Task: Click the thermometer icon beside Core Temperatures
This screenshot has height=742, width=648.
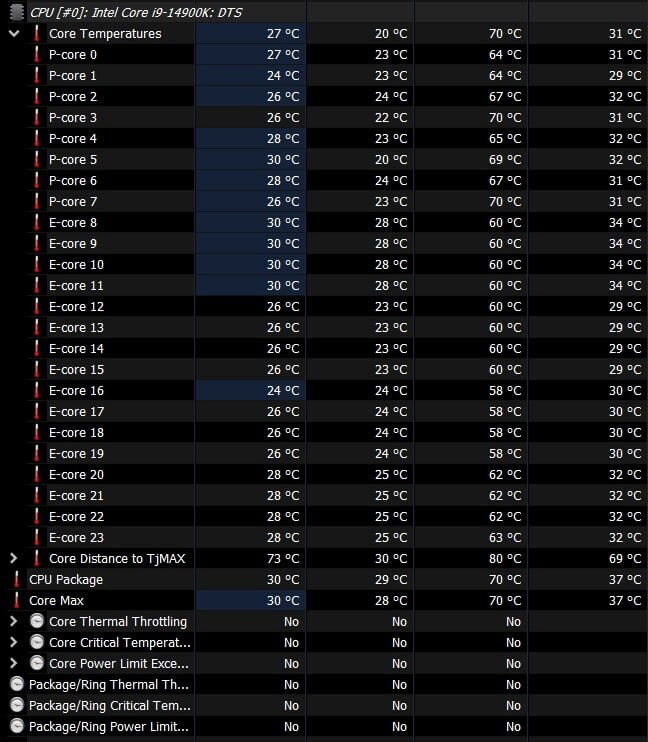Action: pyautogui.click(x=37, y=33)
